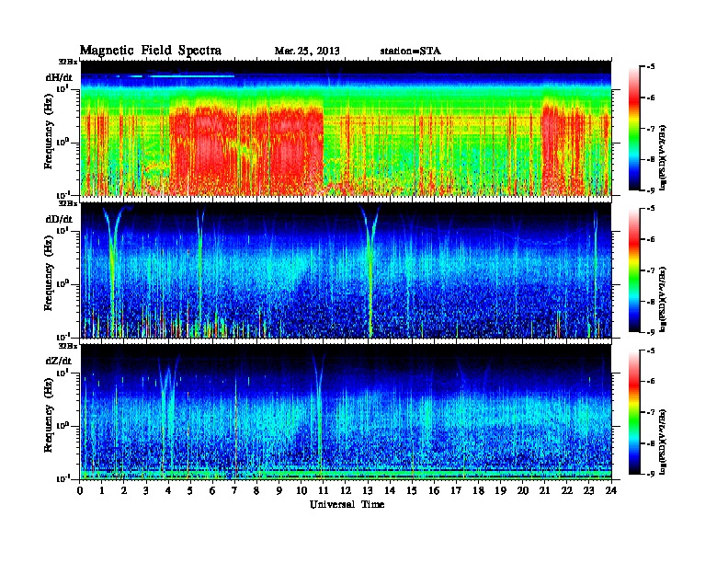
Task: Click hour "14" on the time axis
Action: coord(390,490)
